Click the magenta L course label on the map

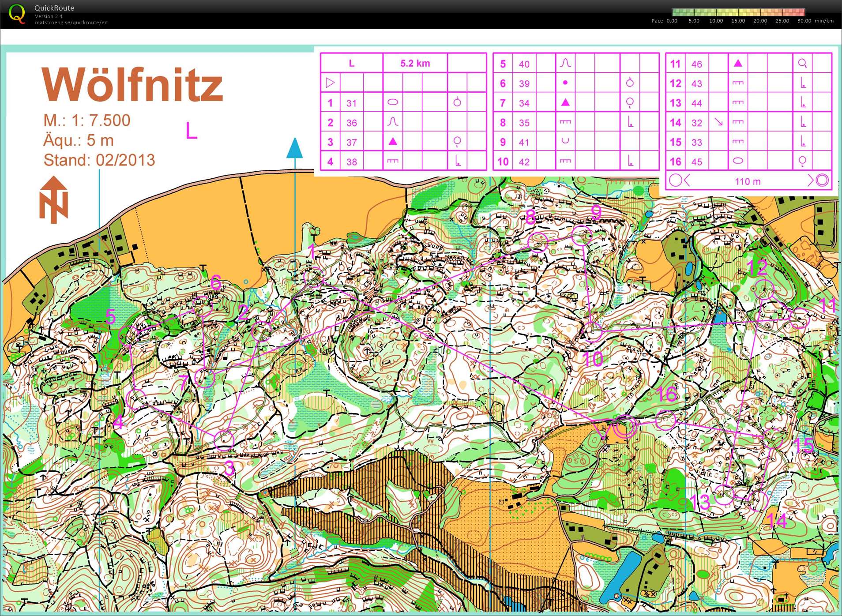[191, 131]
